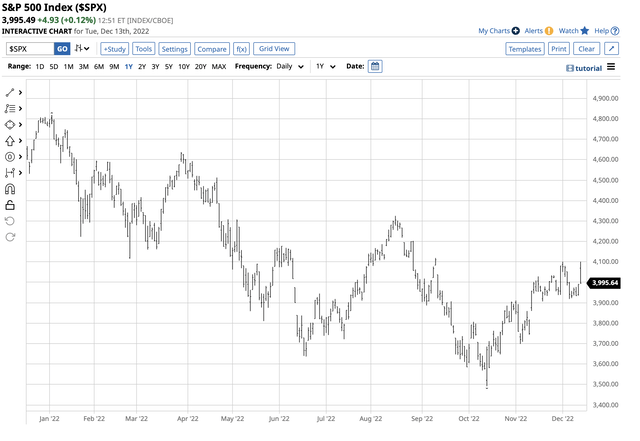Open the f(x) expression button
Viewport: 640px width, 441px height.
241,49
